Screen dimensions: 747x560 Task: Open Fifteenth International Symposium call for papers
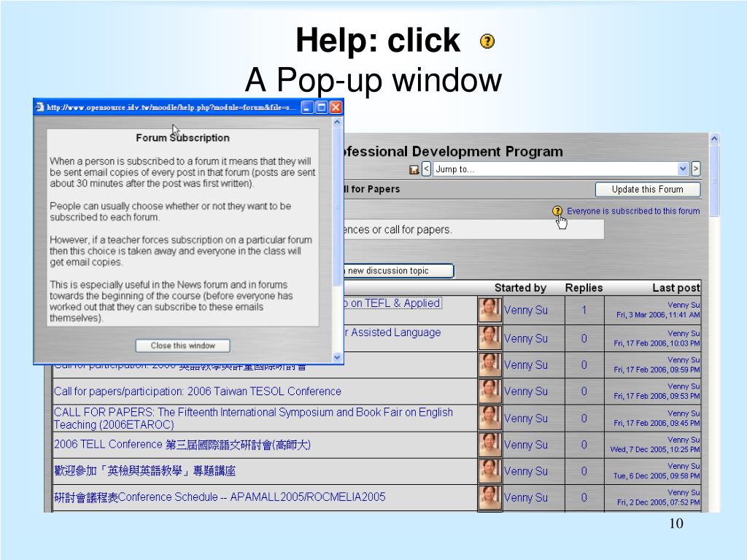(253, 418)
